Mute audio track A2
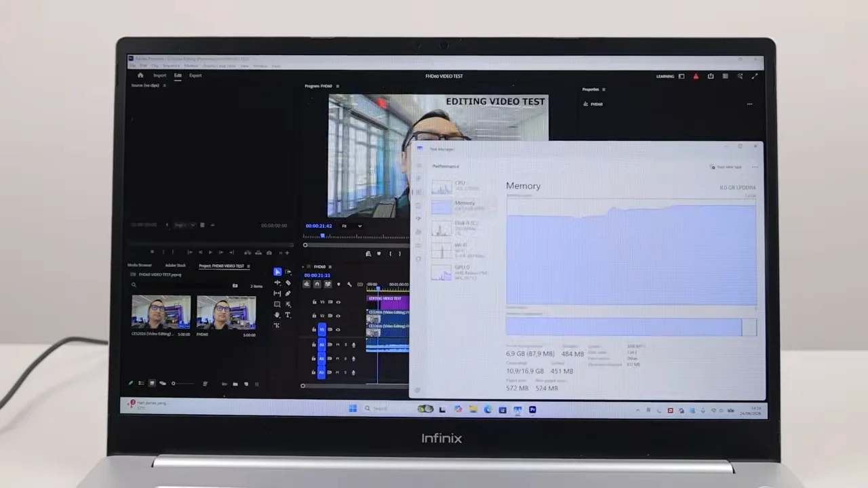 click(338, 359)
